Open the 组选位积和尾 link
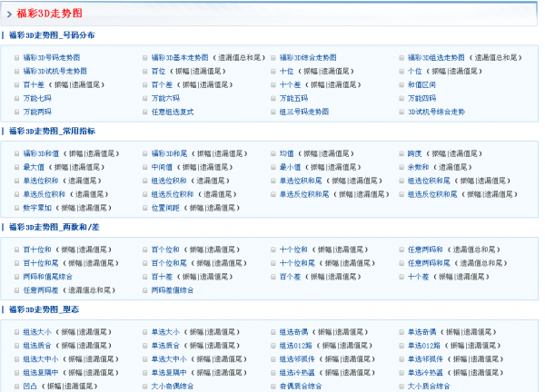545x392 pixels. [x=429, y=181]
